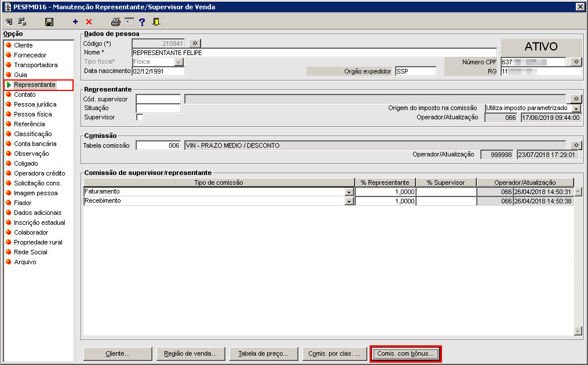Click commission grid scrollbar up arrow
Viewport: 588px width, 365px height.
pyautogui.click(x=578, y=192)
